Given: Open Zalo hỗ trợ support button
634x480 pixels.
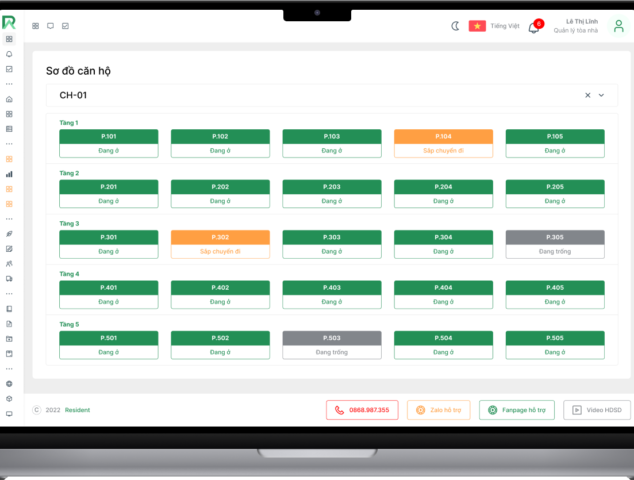Looking at the screenshot, I should (x=438, y=410).
